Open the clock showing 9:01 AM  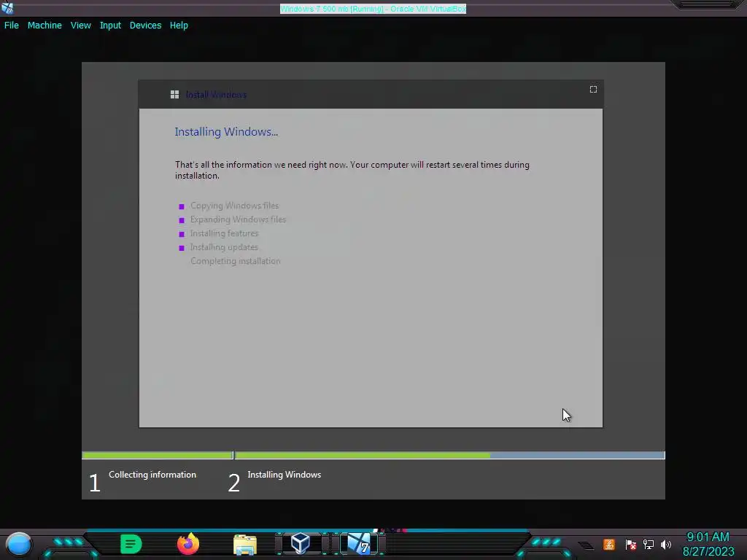coord(708,537)
